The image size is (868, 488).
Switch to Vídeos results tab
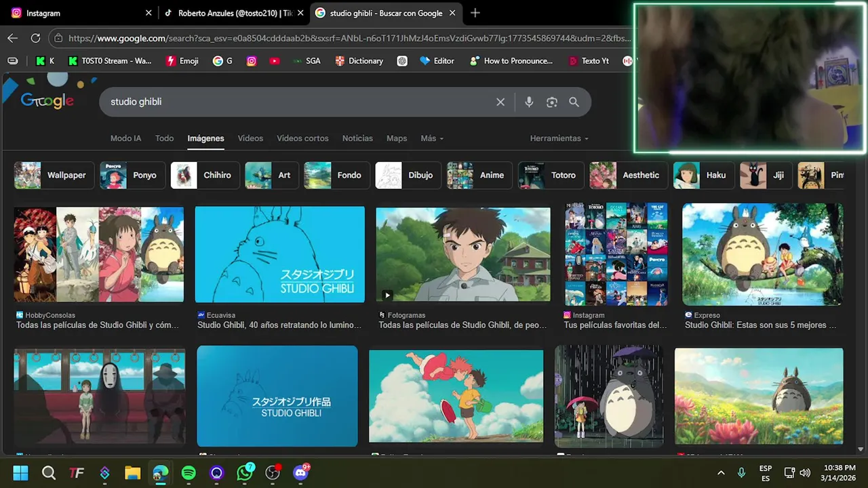[x=250, y=138]
